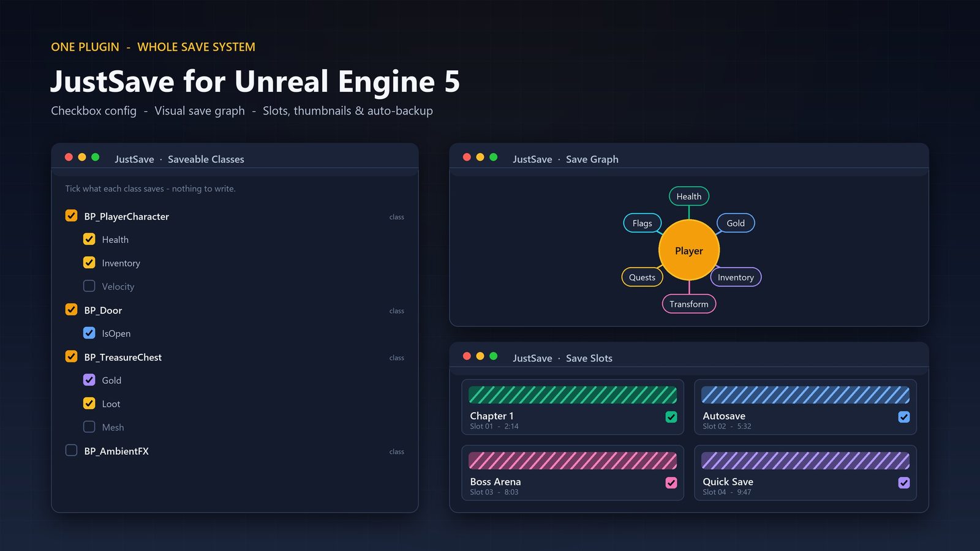The height and width of the screenshot is (551, 980).
Task: Click the "Slot 01 - 2:14" text
Action: pos(494,426)
